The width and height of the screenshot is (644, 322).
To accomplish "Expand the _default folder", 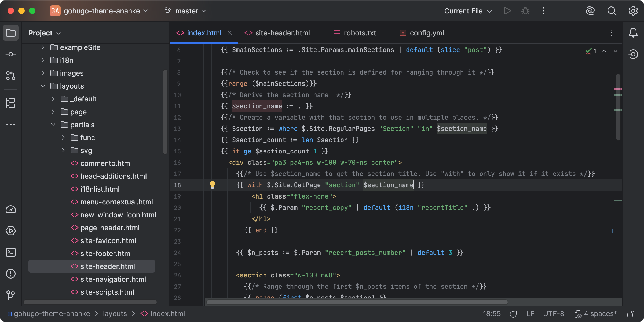I will coord(53,99).
